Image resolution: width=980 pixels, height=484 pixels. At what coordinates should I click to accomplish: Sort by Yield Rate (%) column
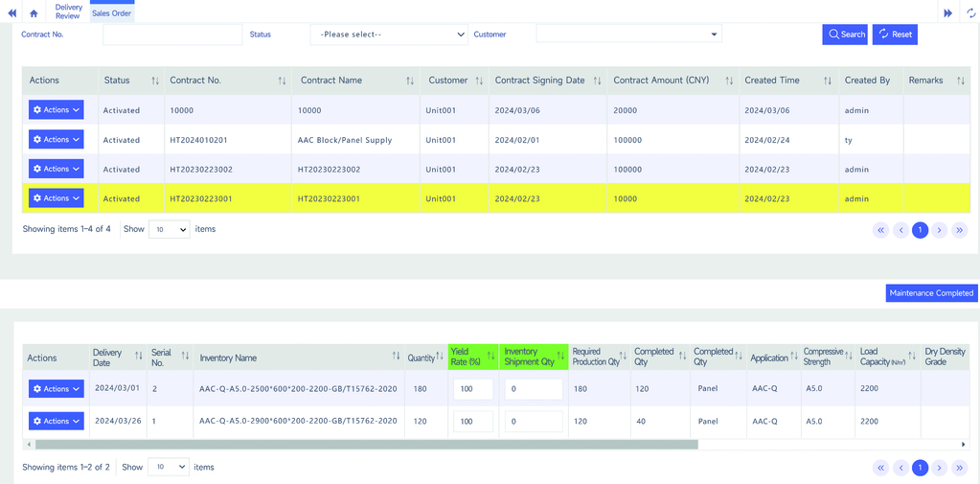click(x=490, y=357)
